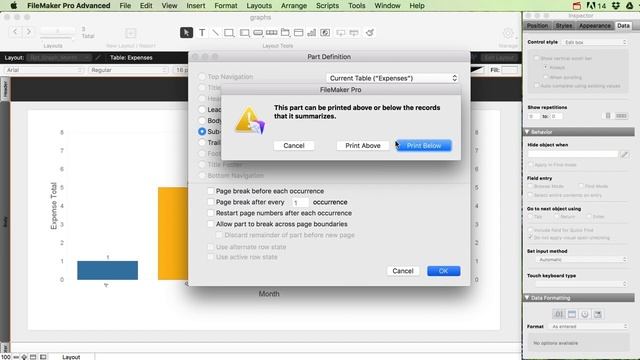The height and width of the screenshot is (360, 640).
Task: Click the Manage gear icon
Action: point(508,33)
